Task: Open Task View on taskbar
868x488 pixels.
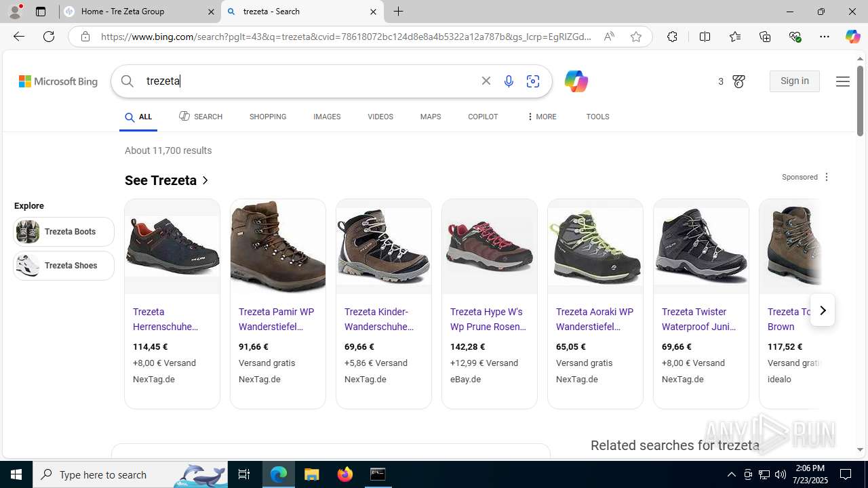Action: (244, 474)
